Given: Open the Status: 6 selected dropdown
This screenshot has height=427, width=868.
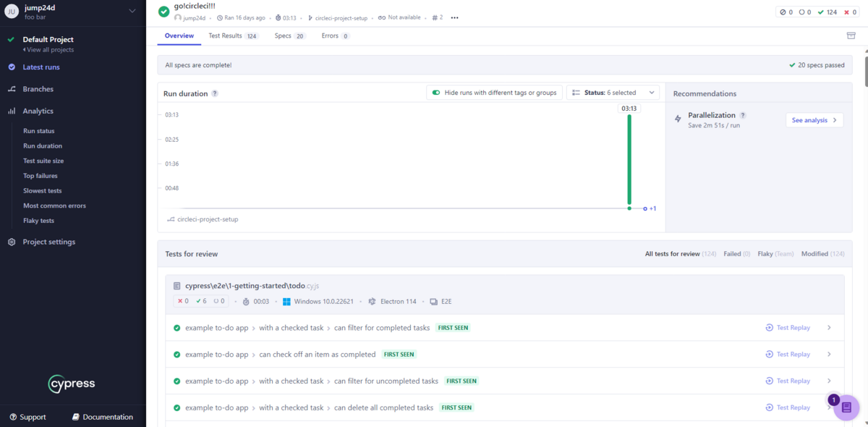Looking at the screenshot, I should (x=613, y=93).
